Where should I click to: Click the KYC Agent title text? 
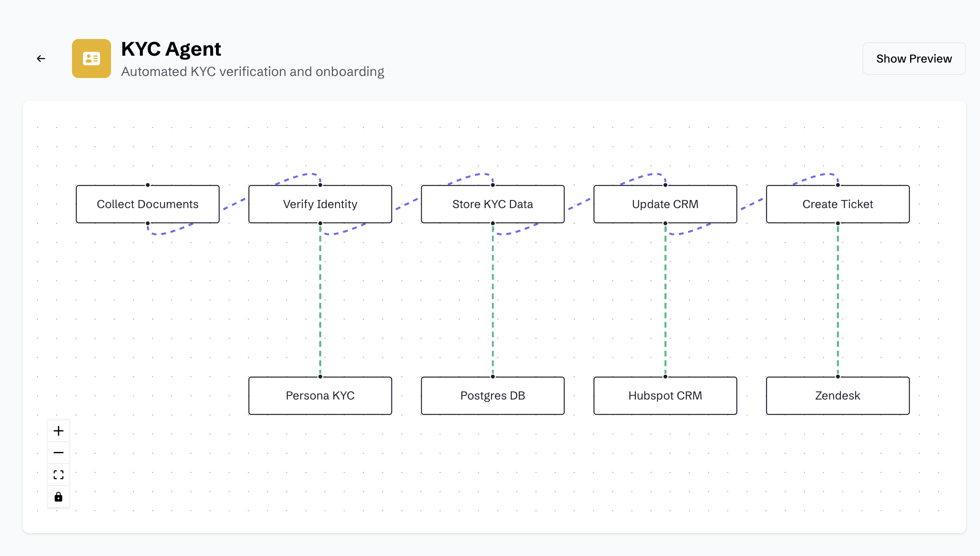[171, 49]
